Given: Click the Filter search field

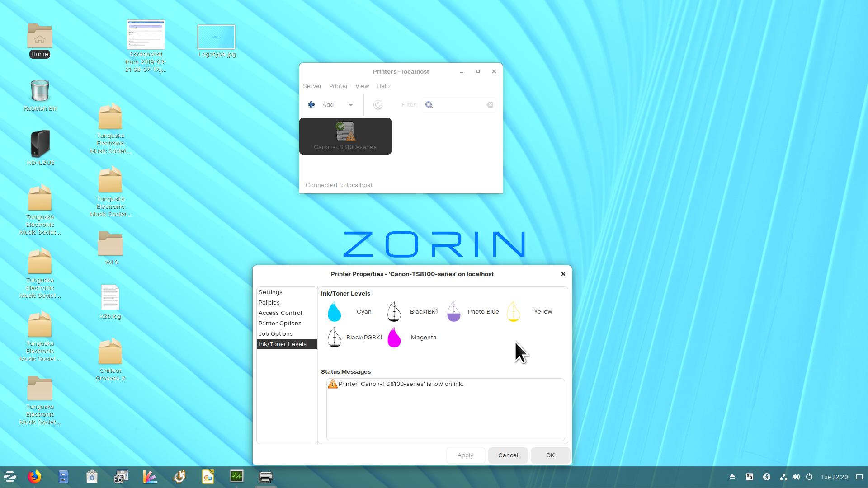Looking at the screenshot, I should point(459,105).
